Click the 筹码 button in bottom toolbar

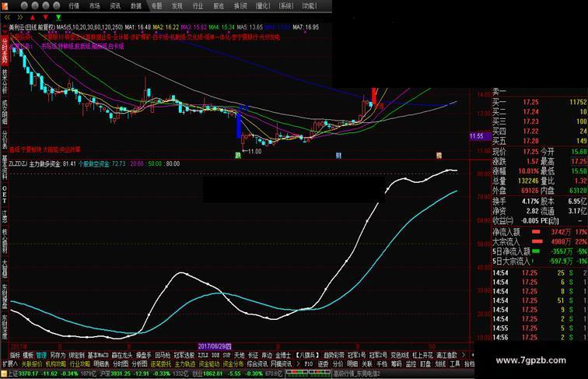397,364
